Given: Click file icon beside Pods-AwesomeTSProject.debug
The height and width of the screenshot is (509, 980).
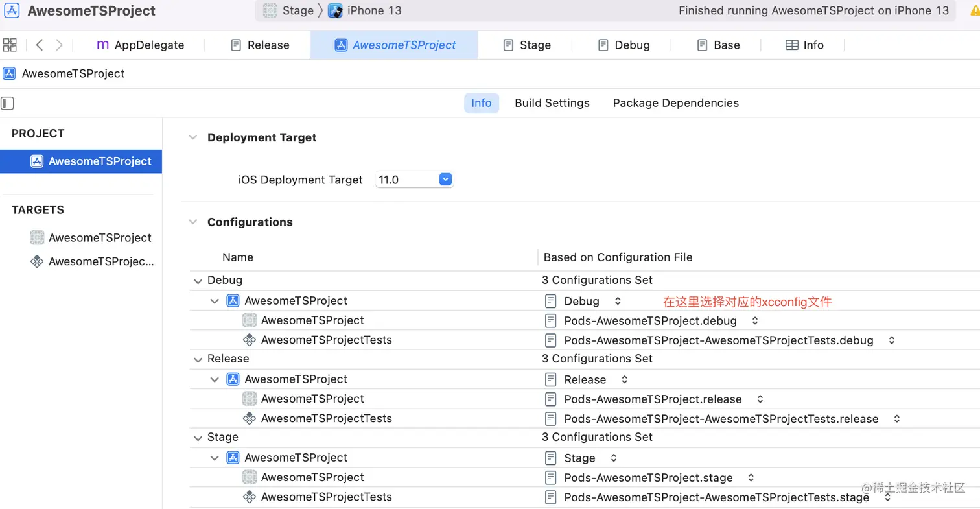Looking at the screenshot, I should (x=551, y=320).
